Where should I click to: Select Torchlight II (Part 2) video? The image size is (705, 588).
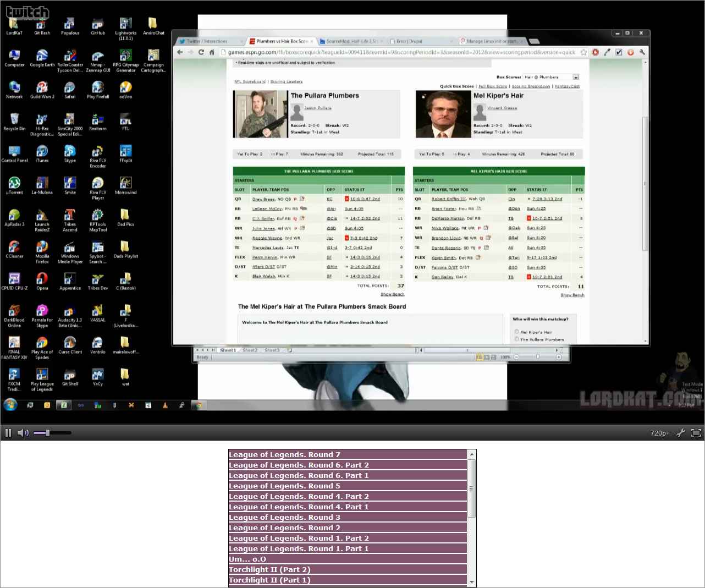click(348, 569)
